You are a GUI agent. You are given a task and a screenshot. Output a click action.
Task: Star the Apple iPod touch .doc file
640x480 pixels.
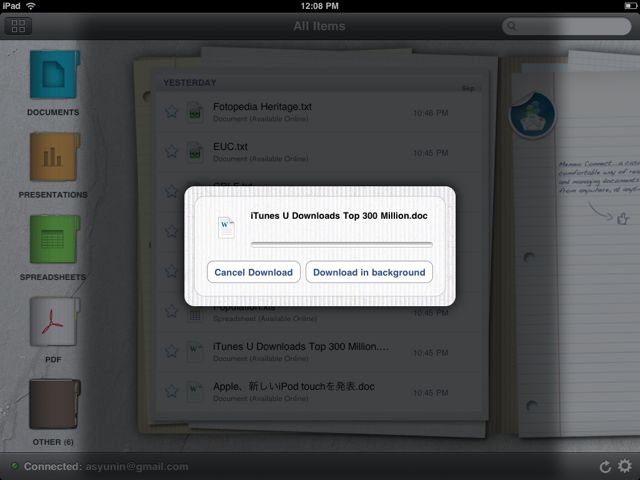pos(171,391)
